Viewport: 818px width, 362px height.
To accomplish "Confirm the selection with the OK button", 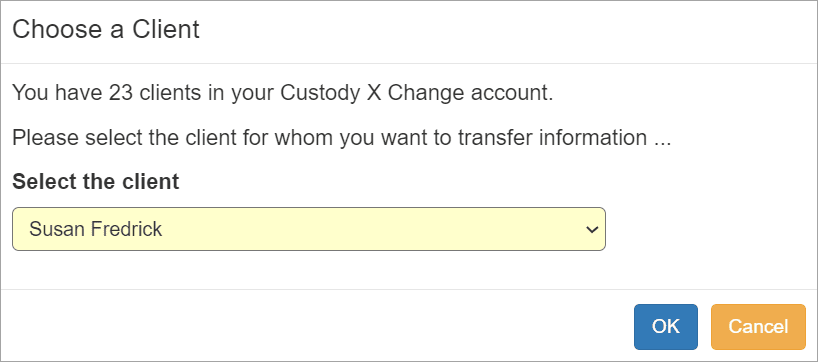I will [666, 327].
